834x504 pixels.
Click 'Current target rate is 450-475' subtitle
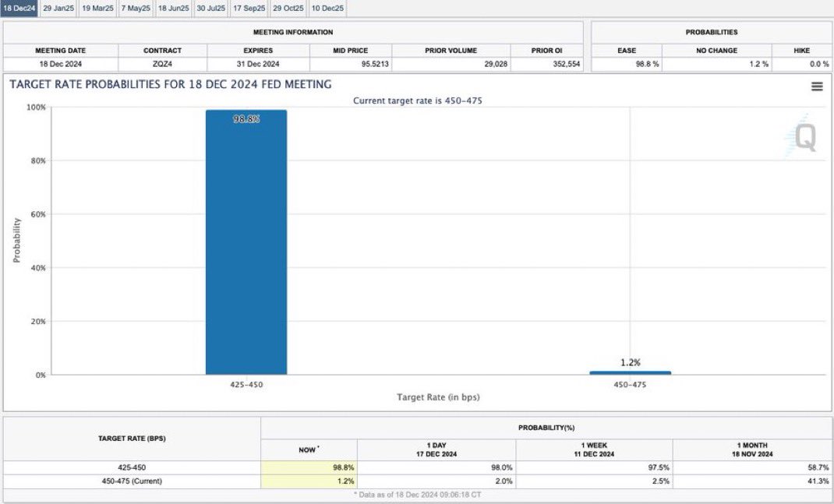coord(418,100)
